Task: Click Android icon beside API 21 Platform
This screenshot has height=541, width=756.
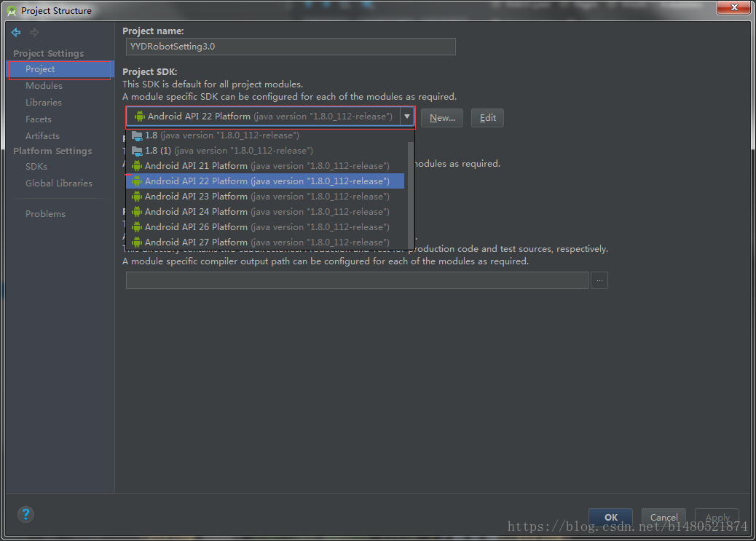Action: (x=137, y=166)
